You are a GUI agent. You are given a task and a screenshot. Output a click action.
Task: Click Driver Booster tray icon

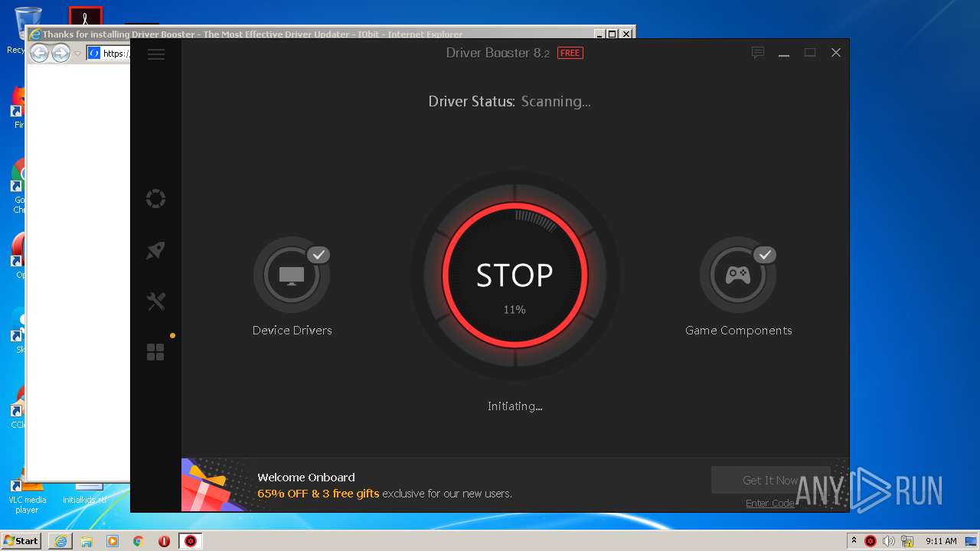[x=871, y=541]
